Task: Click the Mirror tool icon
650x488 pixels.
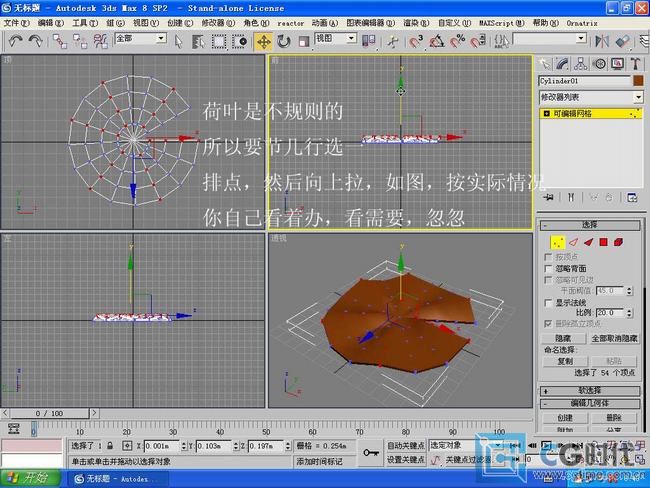Action: (602, 41)
